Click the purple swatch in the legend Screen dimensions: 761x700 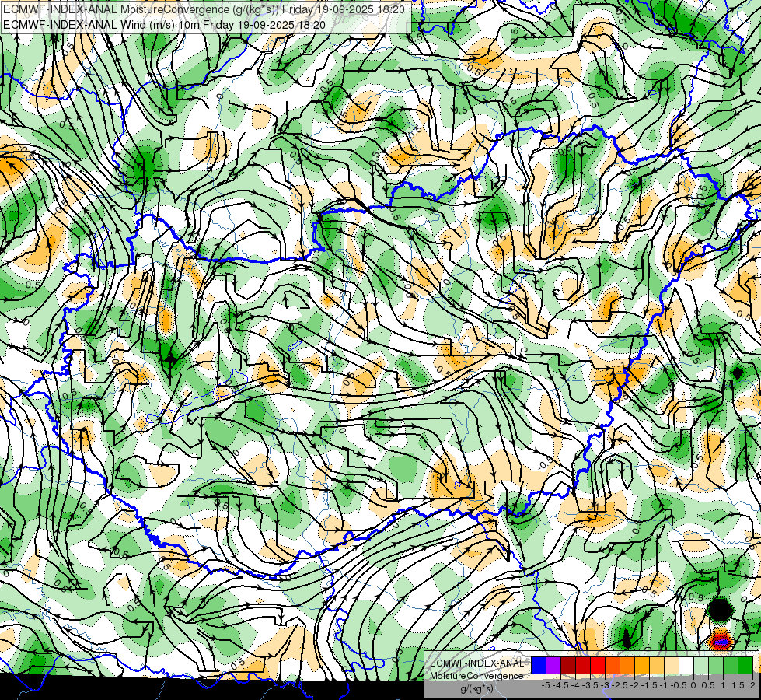tap(553, 665)
